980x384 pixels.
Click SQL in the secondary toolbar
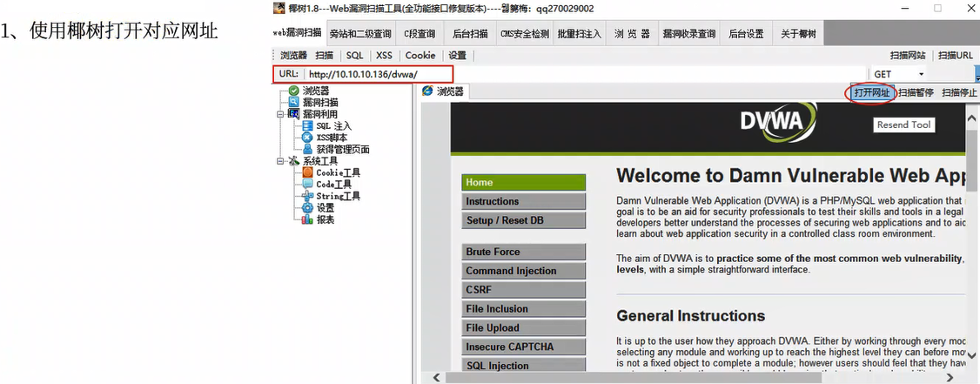point(354,55)
